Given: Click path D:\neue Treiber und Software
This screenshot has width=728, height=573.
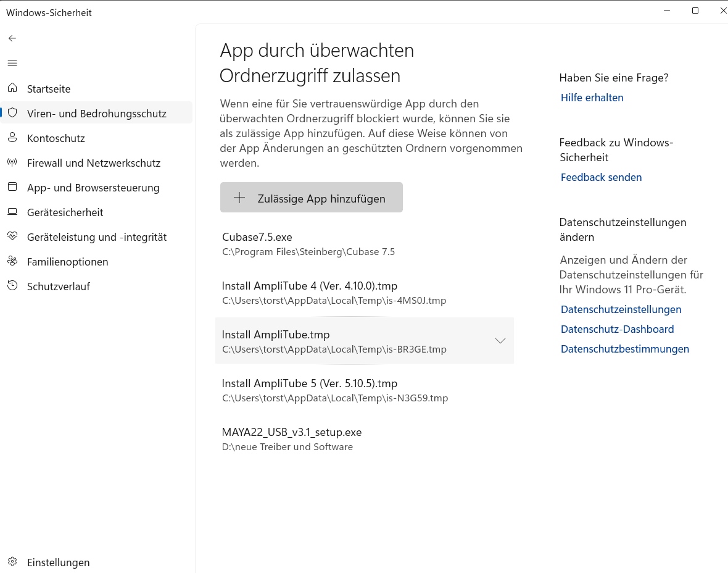Looking at the screenshot, I should (x=287, y=447).
